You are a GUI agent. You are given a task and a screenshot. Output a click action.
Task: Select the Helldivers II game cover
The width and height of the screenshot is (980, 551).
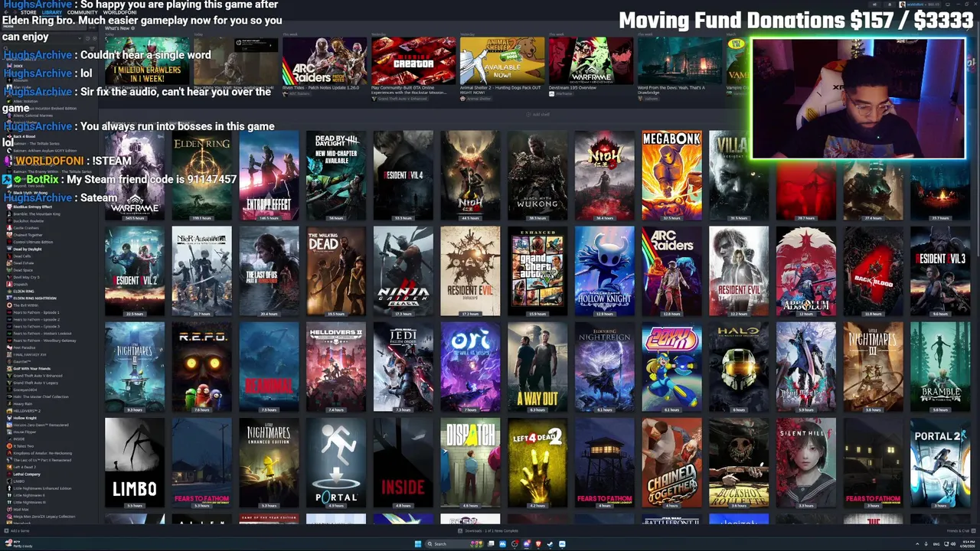tap(336, 367)
